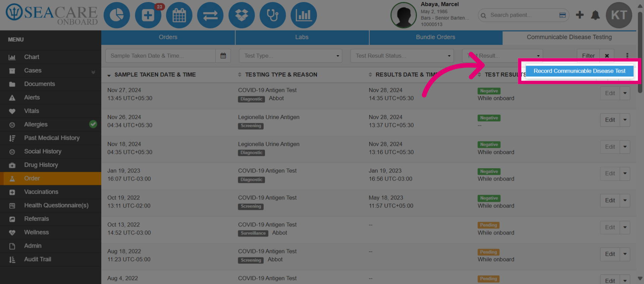This screenshot has width=644, height=284.
Task: Open dropdown beside Edit for Oct 19, 2022 row
Action: (625, 200)
